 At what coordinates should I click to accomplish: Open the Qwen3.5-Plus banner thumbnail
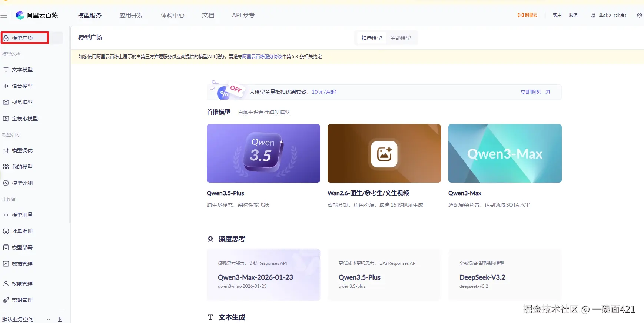[x=263, y=153]
